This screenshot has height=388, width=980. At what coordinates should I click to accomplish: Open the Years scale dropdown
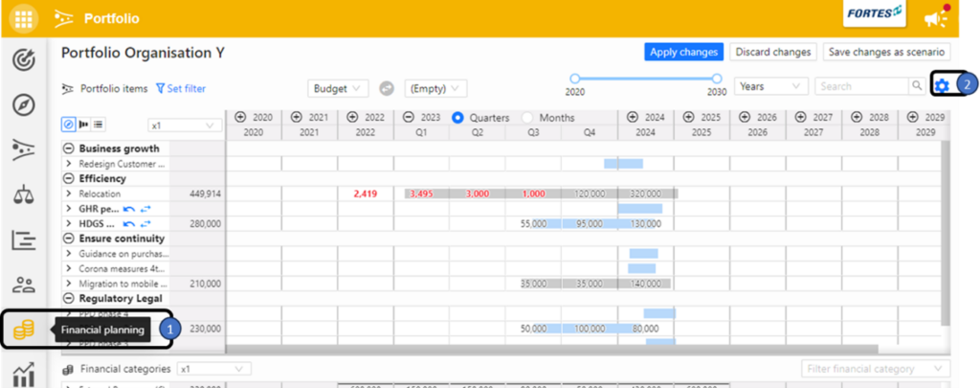[772, 86]
